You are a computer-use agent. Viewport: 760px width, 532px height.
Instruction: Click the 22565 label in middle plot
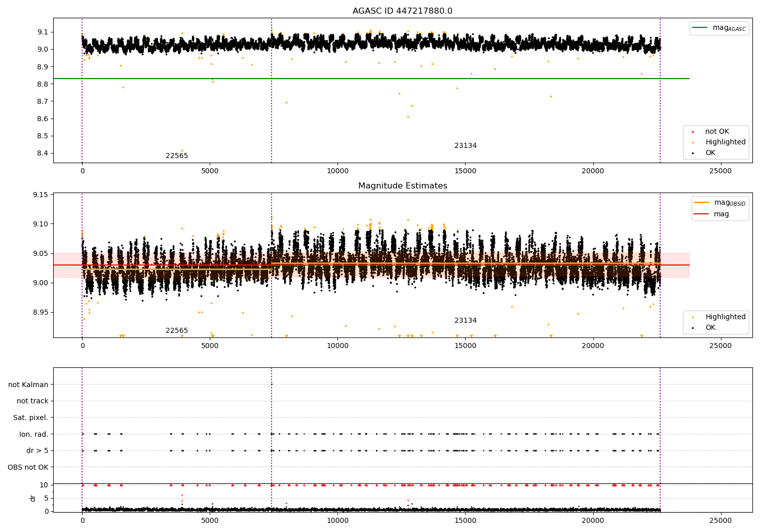click(177, 331)
